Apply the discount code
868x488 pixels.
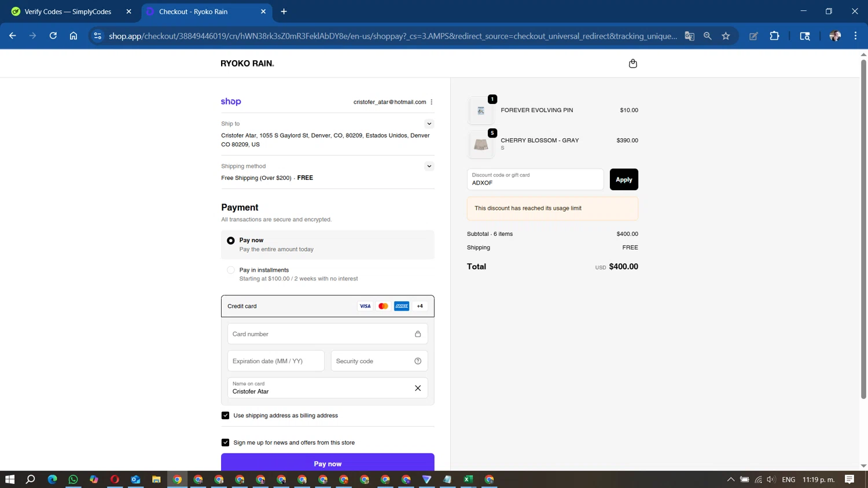tap(624, 179)
